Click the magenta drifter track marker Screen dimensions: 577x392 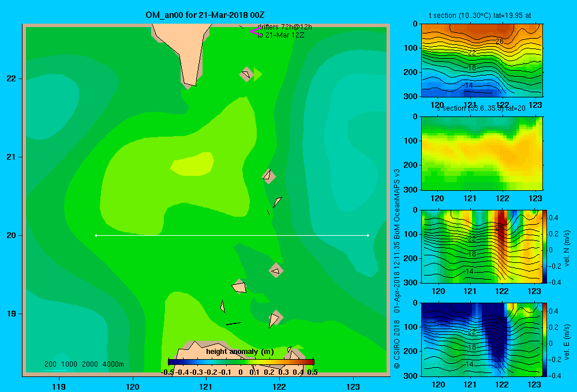click(254, 32)
